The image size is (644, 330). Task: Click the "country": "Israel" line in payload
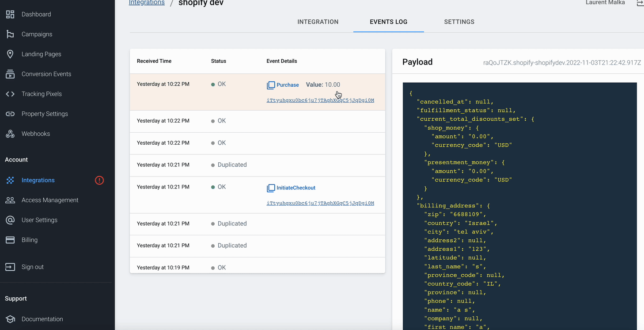coord(461,223)
